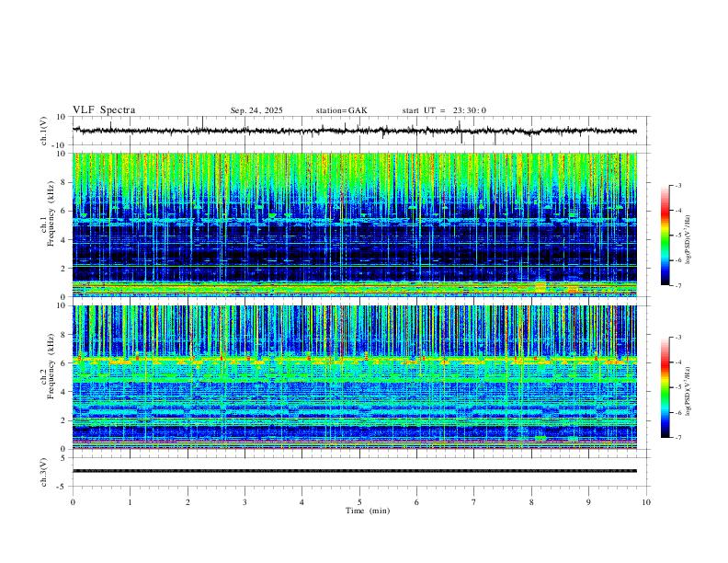Click the "station=GAK" header label
Image resolution: width=728 pixels, height=563 pixels.
(x=341, y=110)
